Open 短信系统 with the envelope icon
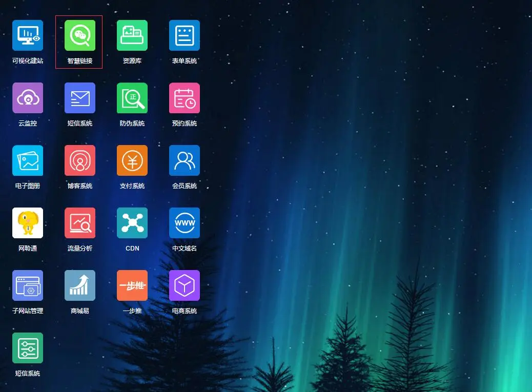Viewport: 532px width, 392px height. point(80,98)
